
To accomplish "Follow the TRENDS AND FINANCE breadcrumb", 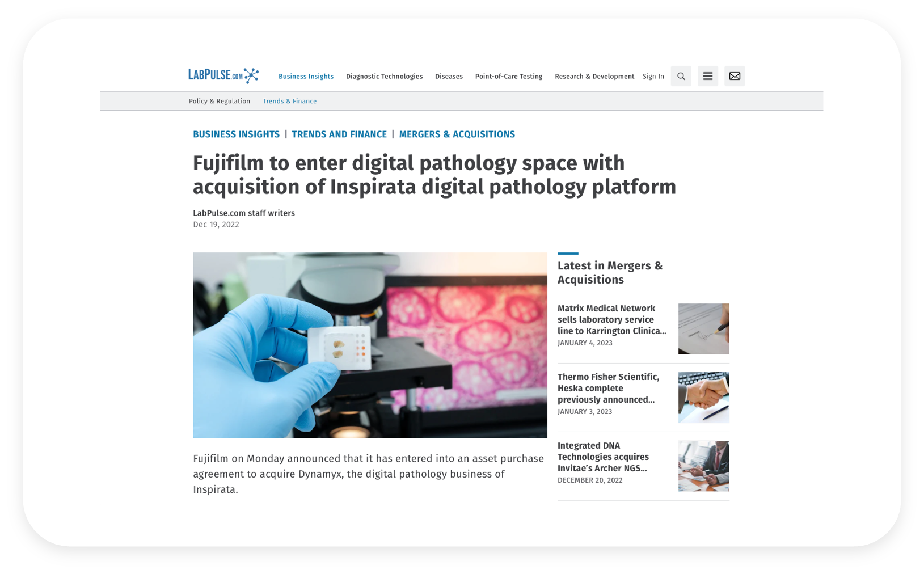I will click(339, 134).
